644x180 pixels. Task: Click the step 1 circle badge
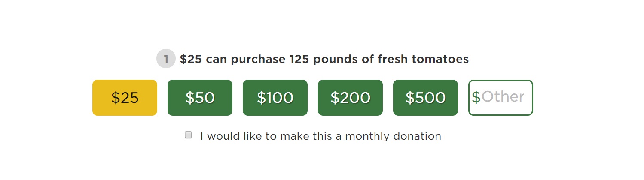166,59
